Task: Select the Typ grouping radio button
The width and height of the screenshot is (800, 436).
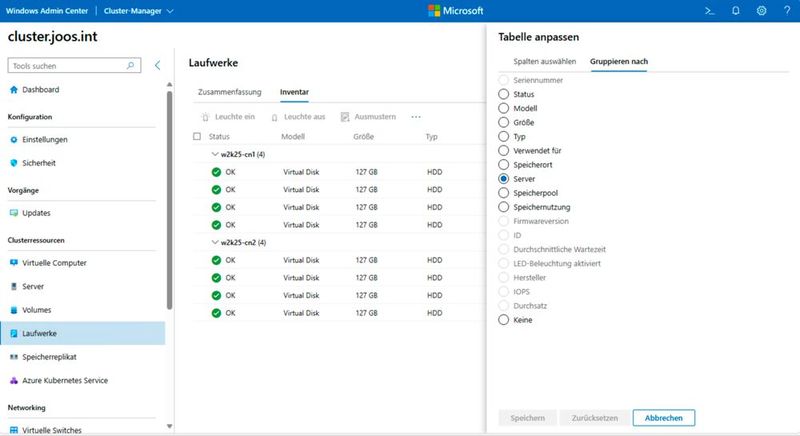Action: [504, 137]
